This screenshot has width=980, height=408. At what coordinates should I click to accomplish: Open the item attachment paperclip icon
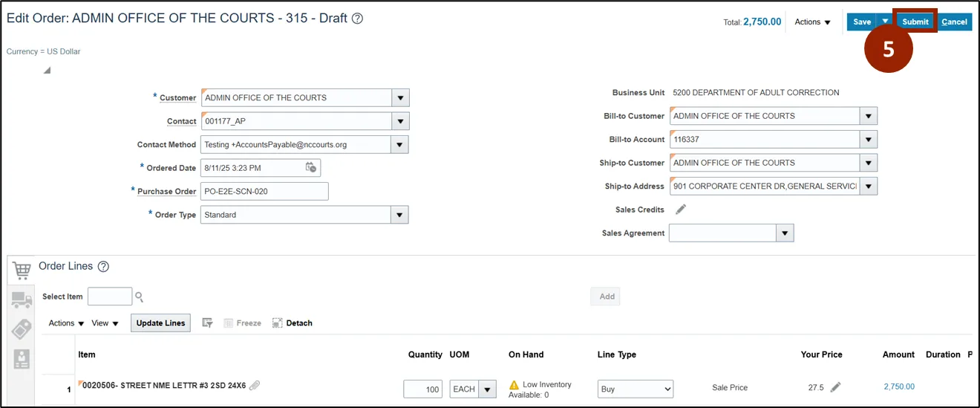click(x=255, y=385)
